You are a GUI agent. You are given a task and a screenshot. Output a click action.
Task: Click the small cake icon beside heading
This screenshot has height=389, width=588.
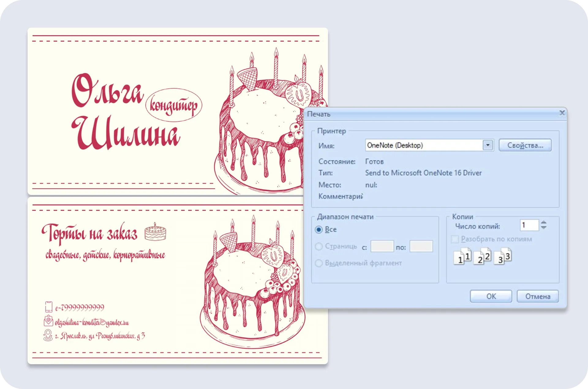[155, 232]
